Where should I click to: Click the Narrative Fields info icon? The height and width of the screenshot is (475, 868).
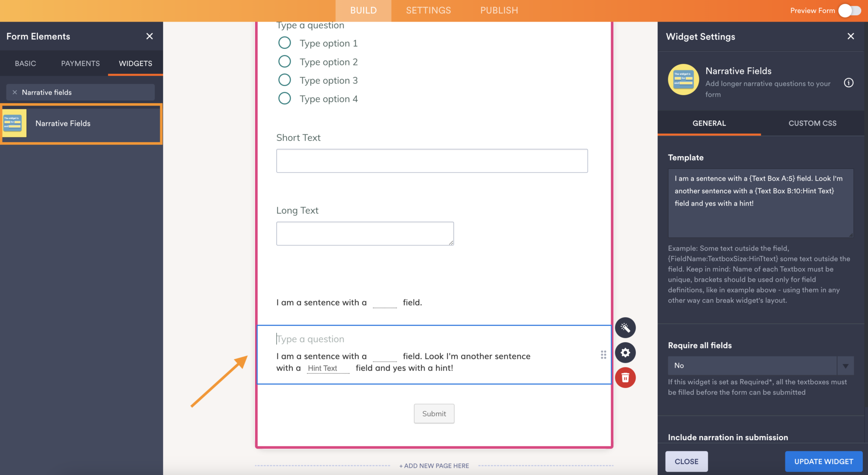(x=849, y=83)
